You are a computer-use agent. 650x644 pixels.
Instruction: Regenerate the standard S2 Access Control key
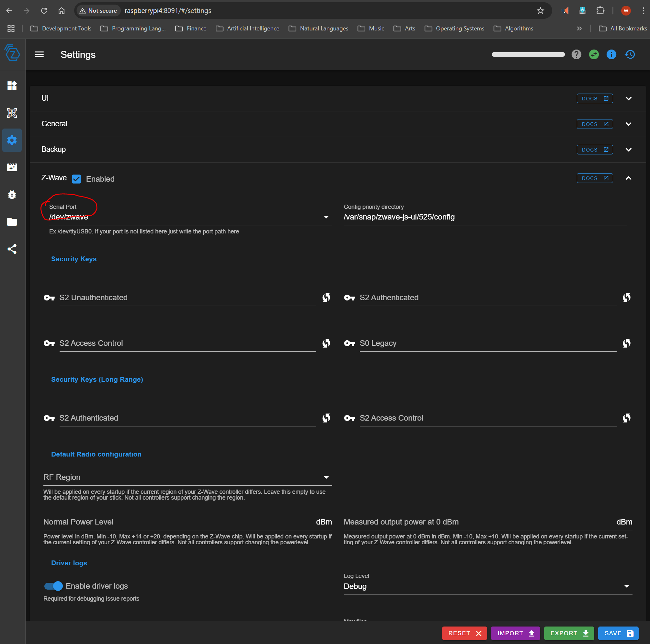pos(326,343)
